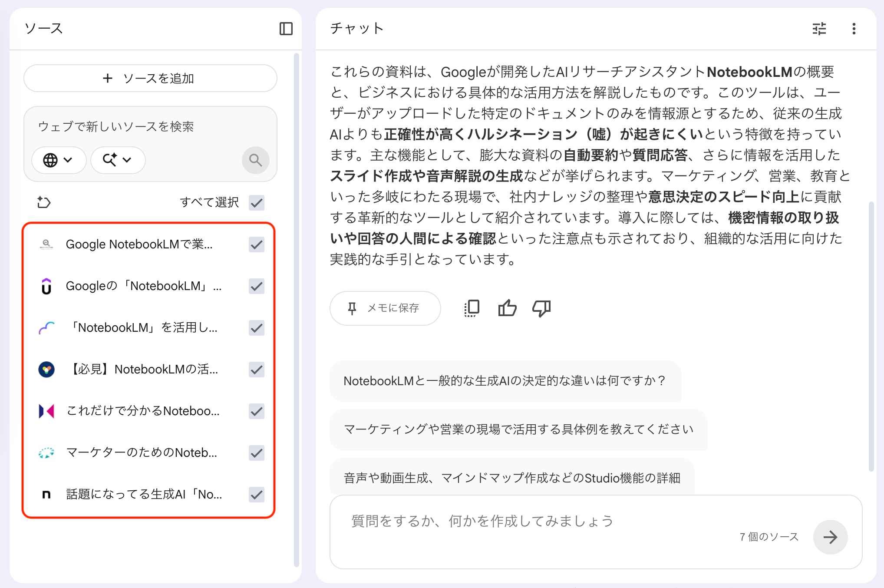This screenshot has width=884, height=588.
Task: Open the chat more options menu
Action: point(854,29)
